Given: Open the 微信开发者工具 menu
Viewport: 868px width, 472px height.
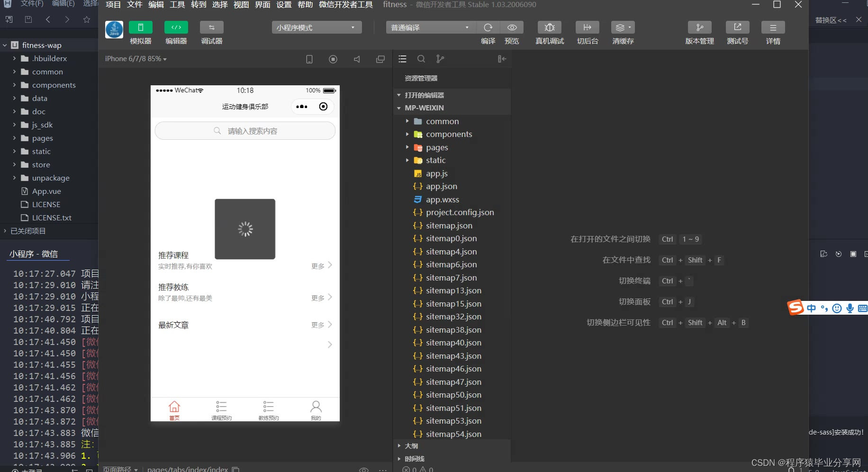Looking at the screenshot, I should pyautogui.click(x=346, y=5).
